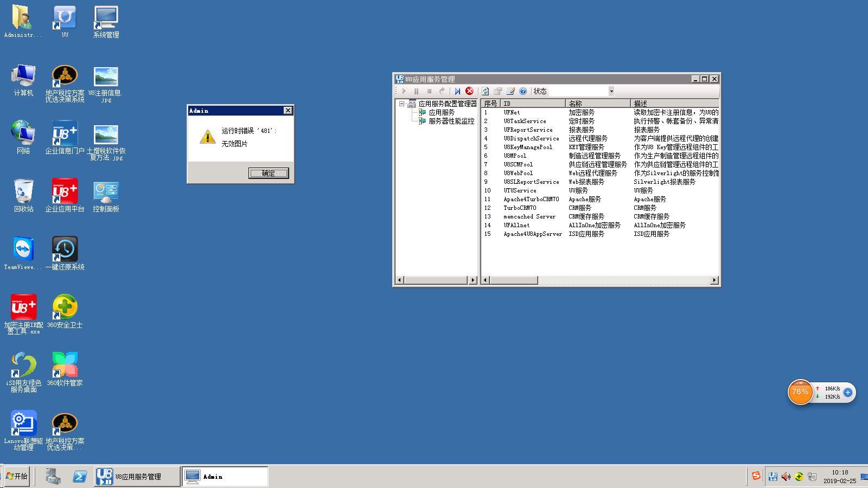Image resolution: width=868 pixels, height=488 pixels.
Task: Click the 控制面板 desktop icon
Action: coord(106,196)
